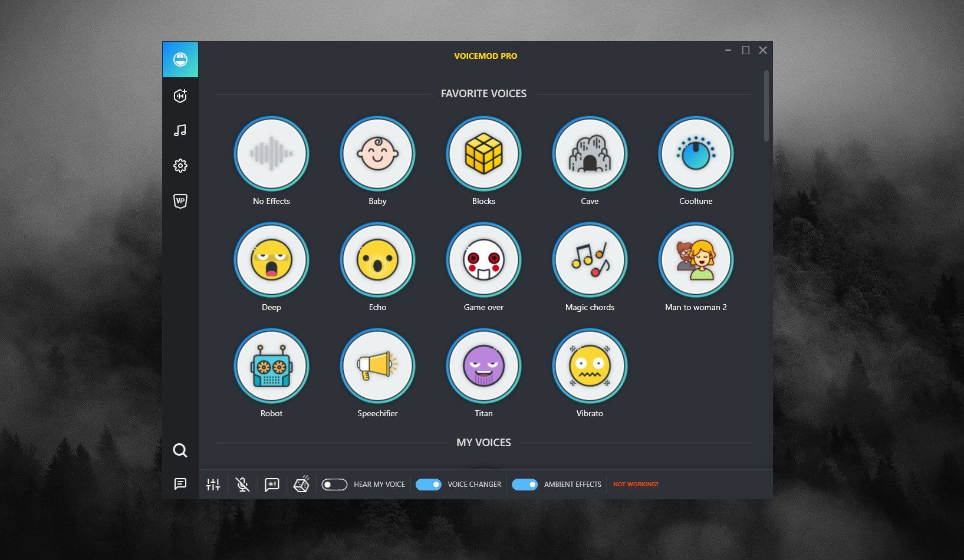Activate the bleep censor icon
Screen dimensions: 964x560
pos(272,484)
